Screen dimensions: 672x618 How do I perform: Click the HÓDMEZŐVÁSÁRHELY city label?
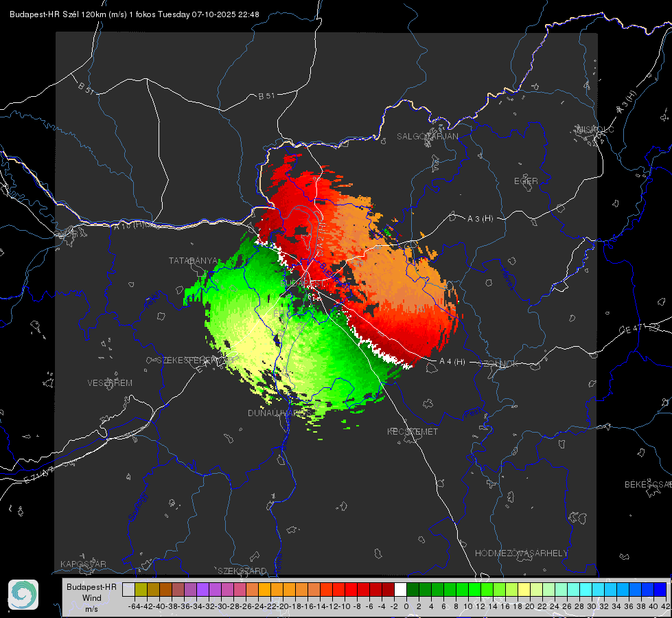pos(521,553)
